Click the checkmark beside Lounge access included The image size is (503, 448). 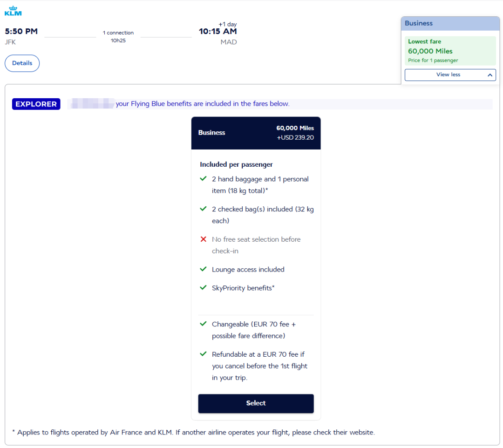[203, 269]
